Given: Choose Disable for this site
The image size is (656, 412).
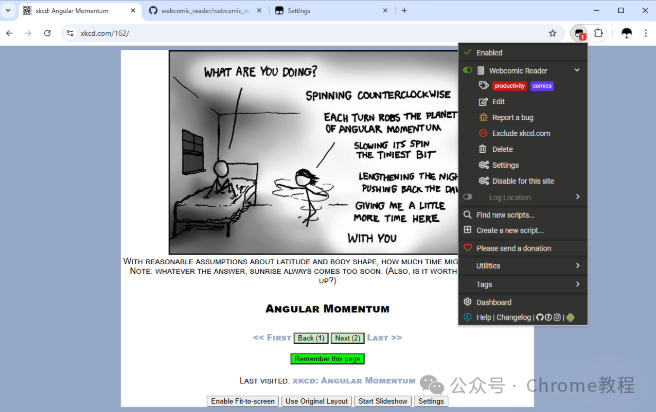Looking at the screenshot, I should click(523, 181).
